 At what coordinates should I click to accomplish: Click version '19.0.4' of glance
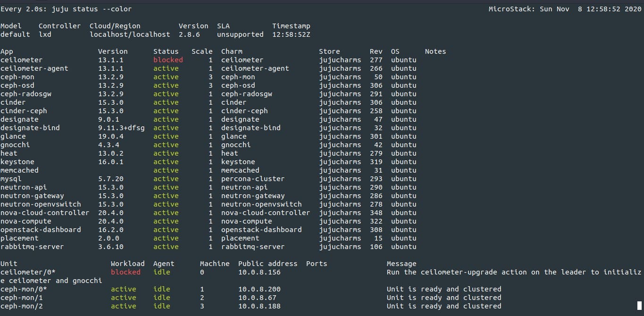[x=111, y=136]
